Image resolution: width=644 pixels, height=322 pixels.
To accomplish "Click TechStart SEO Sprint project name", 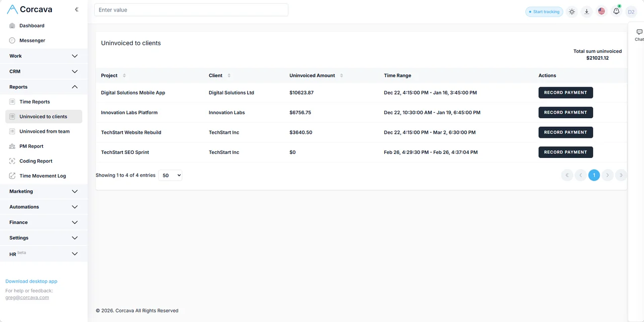I will [125, 152].
